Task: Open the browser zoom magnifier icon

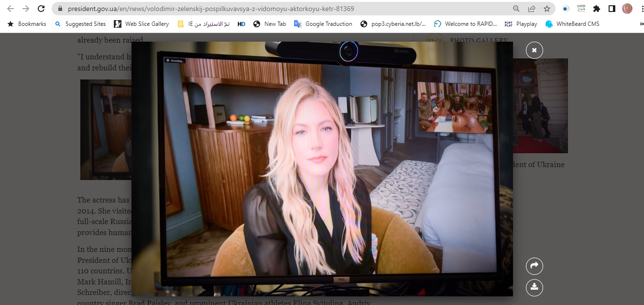Action: click(516, 9)
